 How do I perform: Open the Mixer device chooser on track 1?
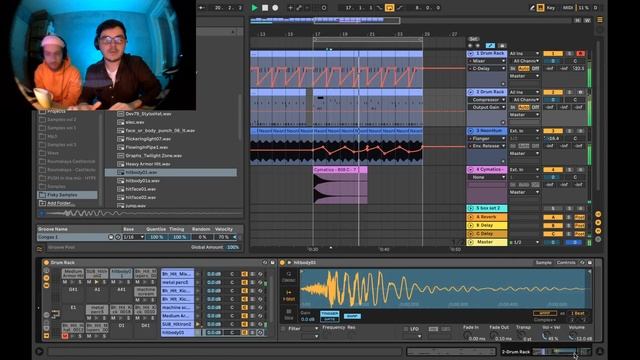(x=487, y=61)
